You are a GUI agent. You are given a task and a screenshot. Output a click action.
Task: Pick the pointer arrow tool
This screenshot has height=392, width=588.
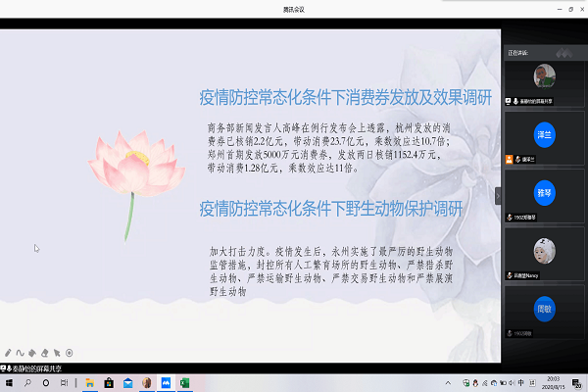point(57,352)
